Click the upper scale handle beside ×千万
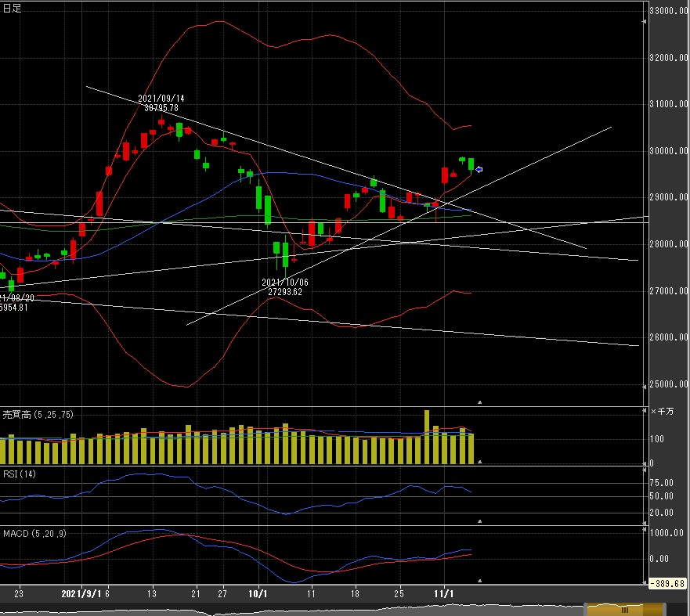This screenshot has width=690, height=616. click(x=645, y=411)
